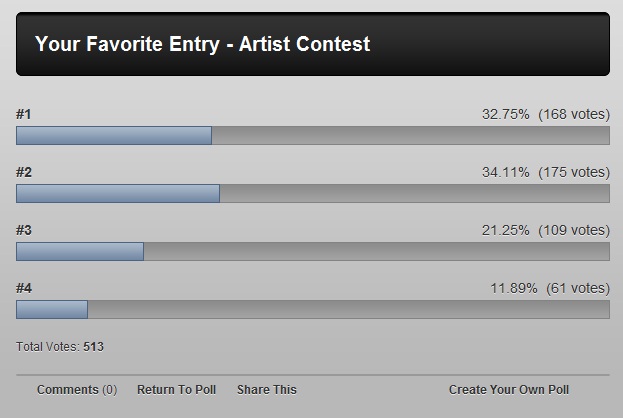623x418 pixels.
Task: Click the poll title 'Your Favorite Entry - Artist Contest'
Action: tap(203, 44)
